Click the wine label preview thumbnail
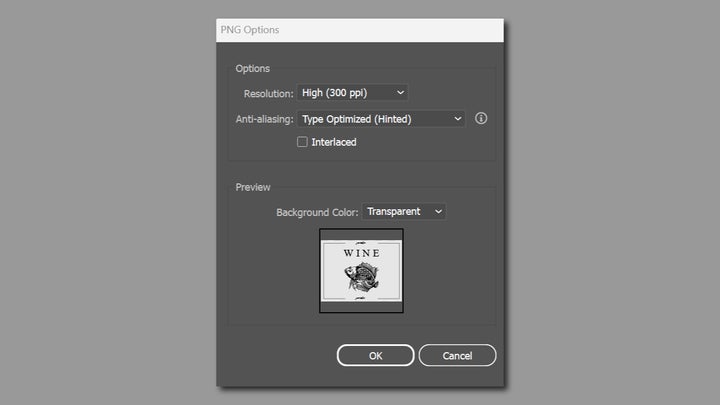720x405 pixels. (361, 271)
